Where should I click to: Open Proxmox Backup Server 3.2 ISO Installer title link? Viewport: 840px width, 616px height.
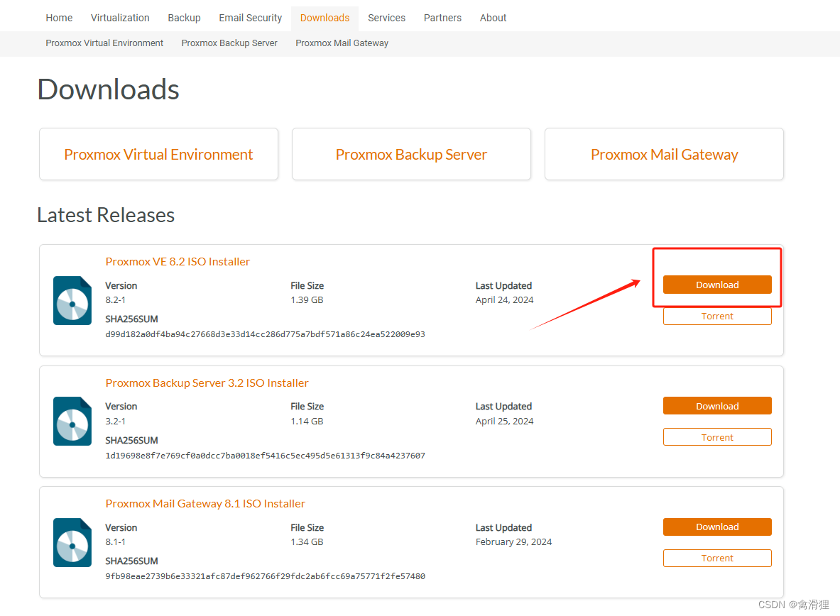point(207,383)
